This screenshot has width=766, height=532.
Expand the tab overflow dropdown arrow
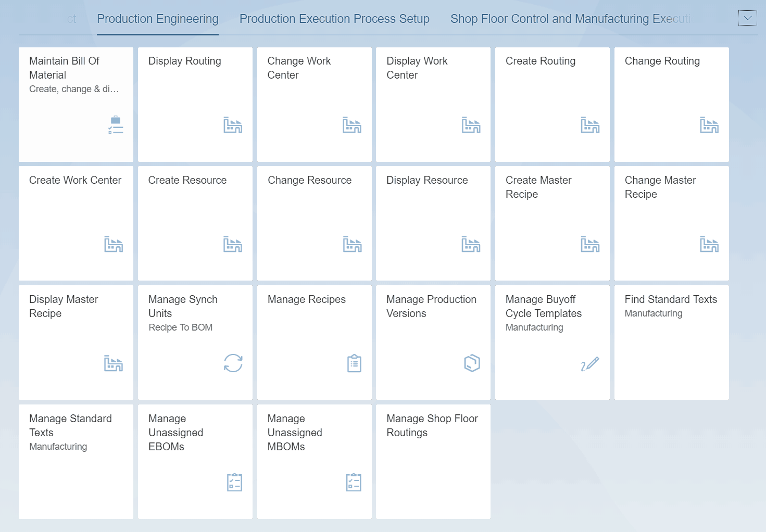748,18
